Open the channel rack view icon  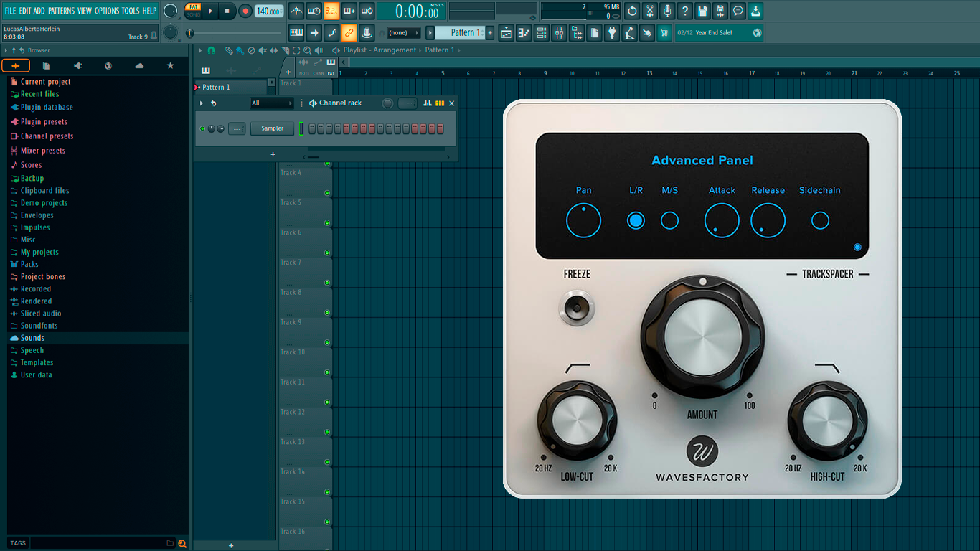pyautogui.click(x=542, y=33)
